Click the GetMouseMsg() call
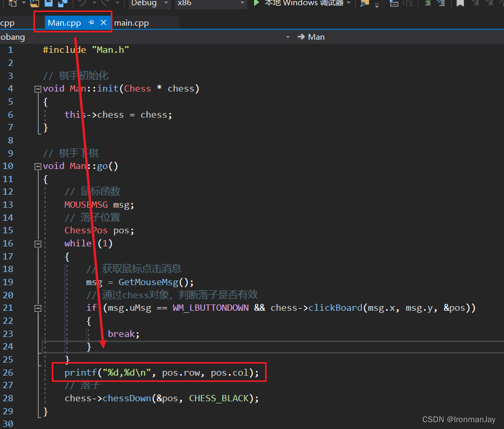Screen dimensions: 504x429 (156, 283)
